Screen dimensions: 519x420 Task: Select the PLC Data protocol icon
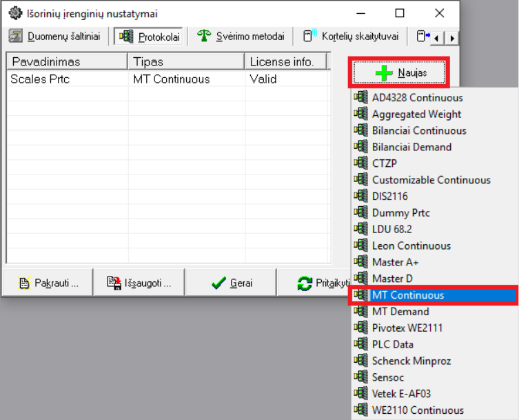[360, 344]
